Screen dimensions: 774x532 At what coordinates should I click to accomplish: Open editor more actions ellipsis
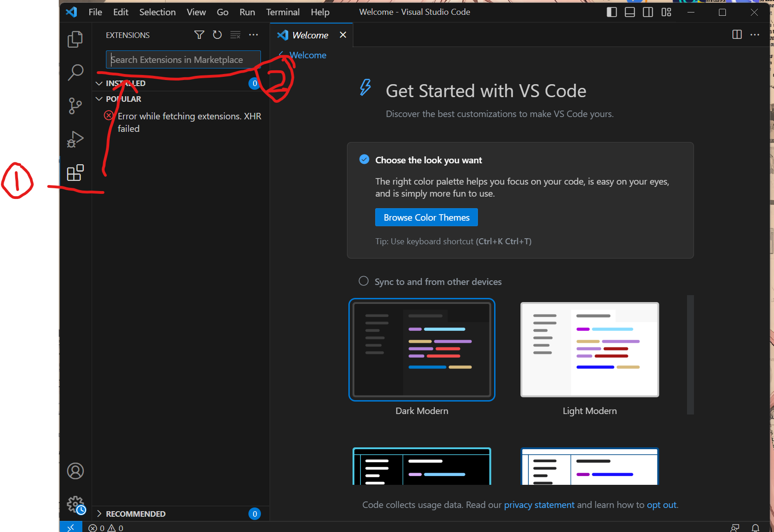click(755, 35)
